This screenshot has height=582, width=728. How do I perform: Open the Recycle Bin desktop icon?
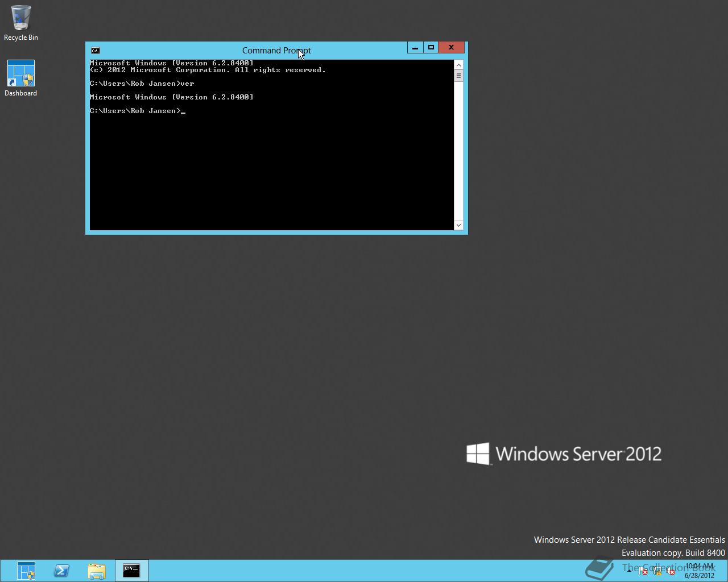20,23
